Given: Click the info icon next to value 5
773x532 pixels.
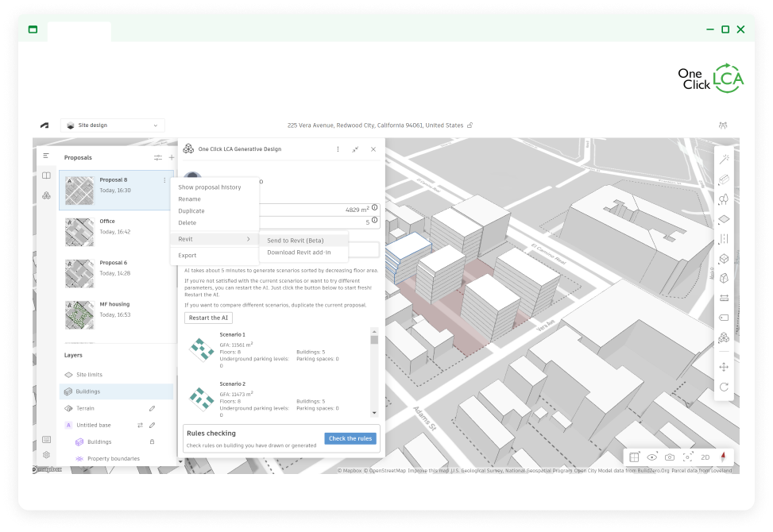Looking at the screenshot, I should pyautogui.click(x=375, y=220).
